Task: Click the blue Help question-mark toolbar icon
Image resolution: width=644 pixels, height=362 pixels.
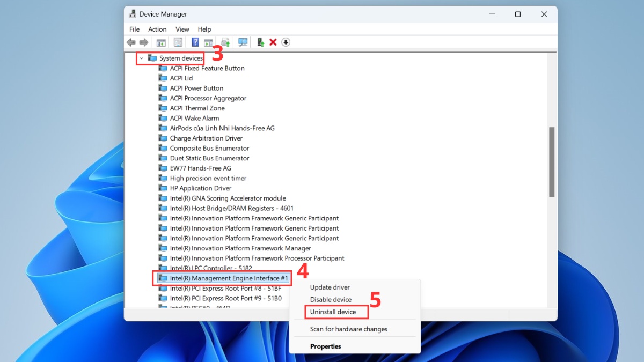Action: (195, 42)
